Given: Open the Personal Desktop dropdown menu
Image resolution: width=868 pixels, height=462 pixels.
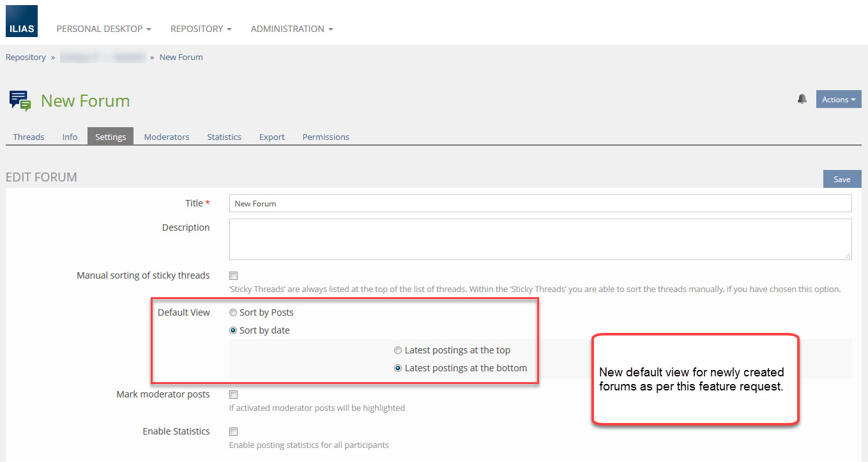Looking at the screenshot, I should [103, 29].
